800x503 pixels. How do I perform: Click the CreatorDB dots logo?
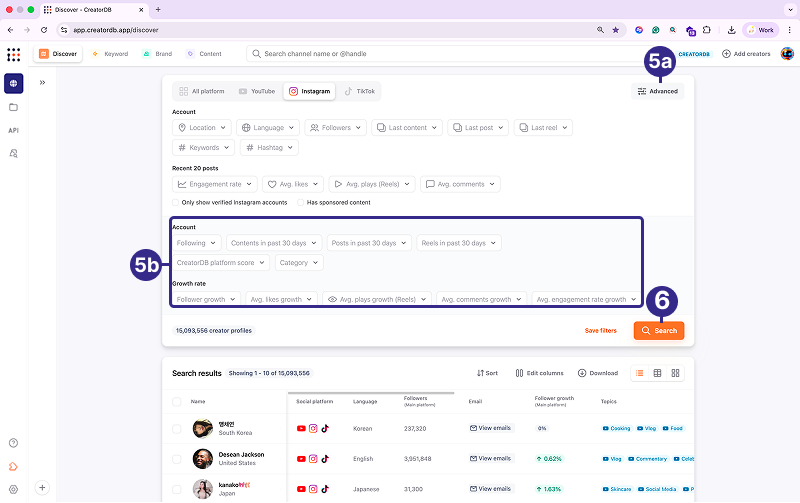(x=14, y=54)
